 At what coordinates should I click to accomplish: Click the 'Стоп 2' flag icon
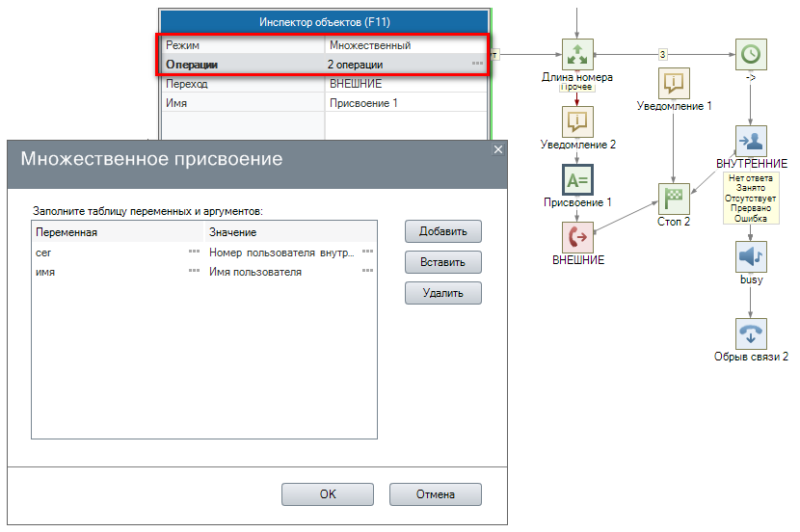(674, 199)
